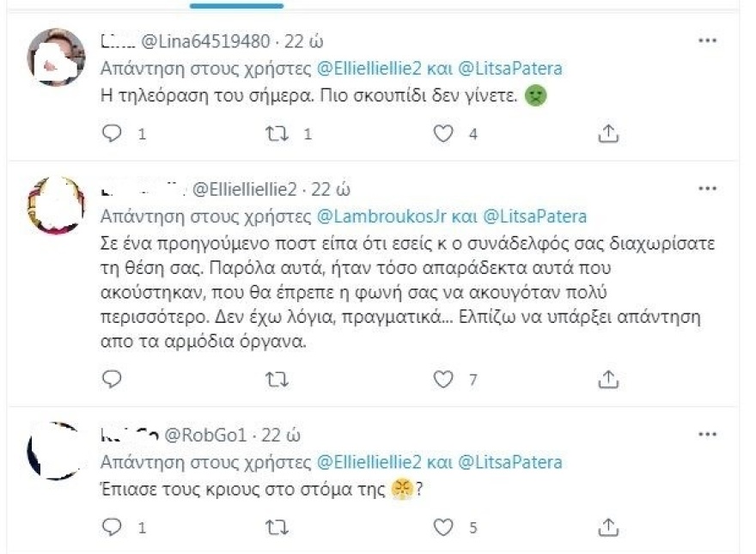Reply to @RobGo1's tweet
756x554 pixels.
coord(112,524)
